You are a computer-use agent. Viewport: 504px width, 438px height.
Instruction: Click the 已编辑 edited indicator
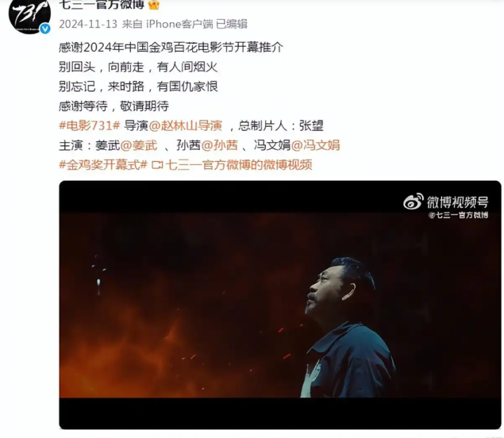click(x=232, y=24)
